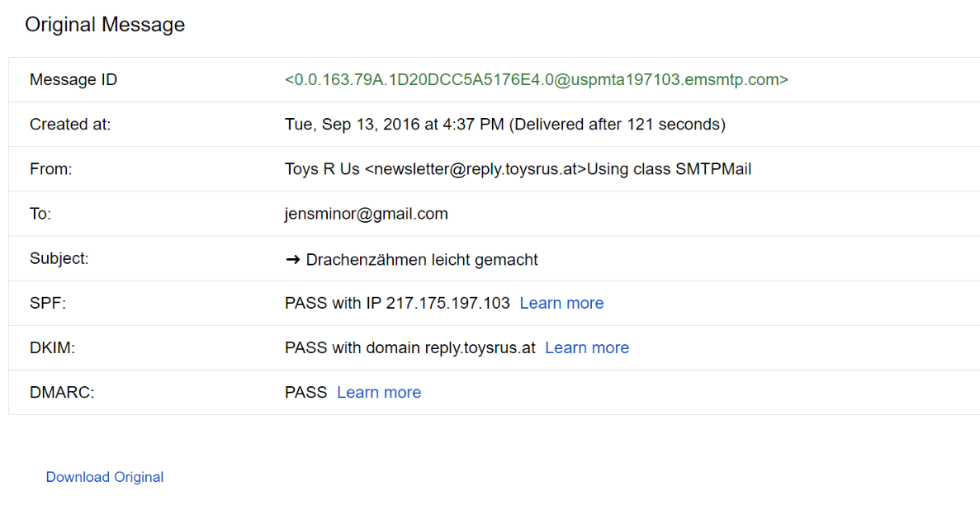Open Learn more link beside DMARC
The image size is (980, 524).
[x=379, y=392]
